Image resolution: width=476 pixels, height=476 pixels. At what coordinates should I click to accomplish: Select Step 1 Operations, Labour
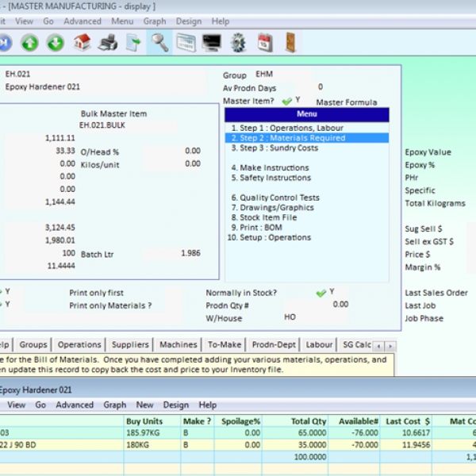(x=306, y=128)
